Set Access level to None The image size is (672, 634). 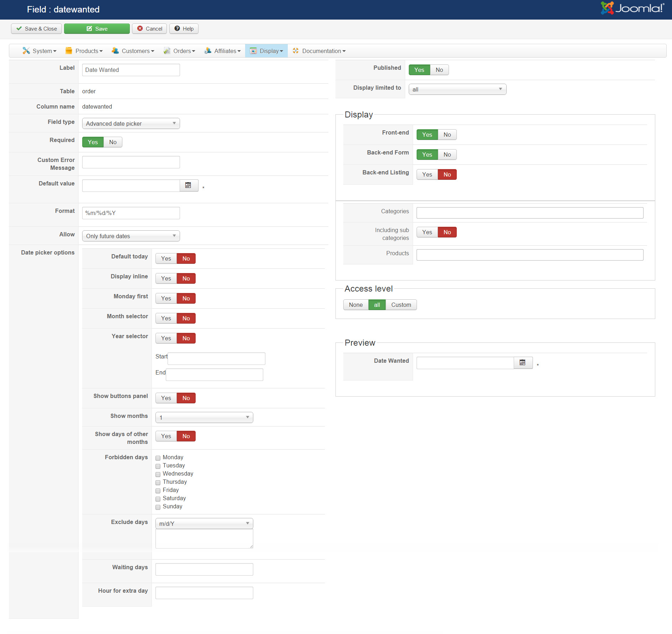pyautogui.click(x=356, y=305)
